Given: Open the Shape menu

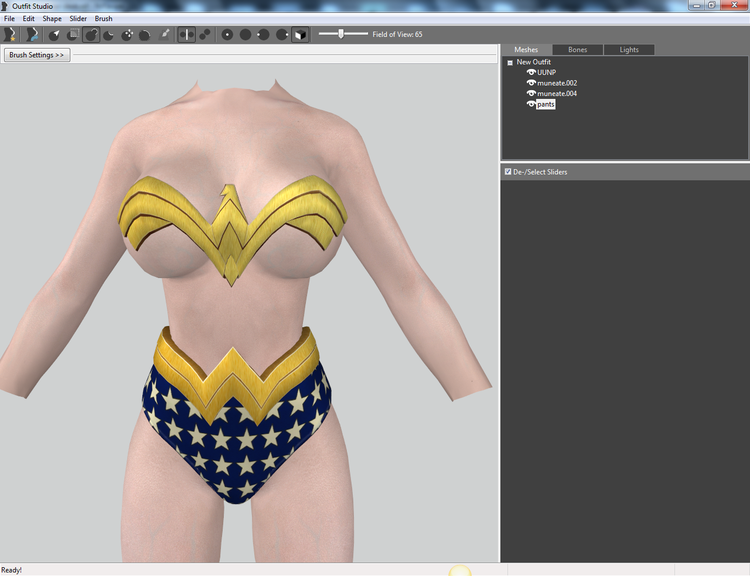Looking at the screenshot, I should (x=52, y=19).
